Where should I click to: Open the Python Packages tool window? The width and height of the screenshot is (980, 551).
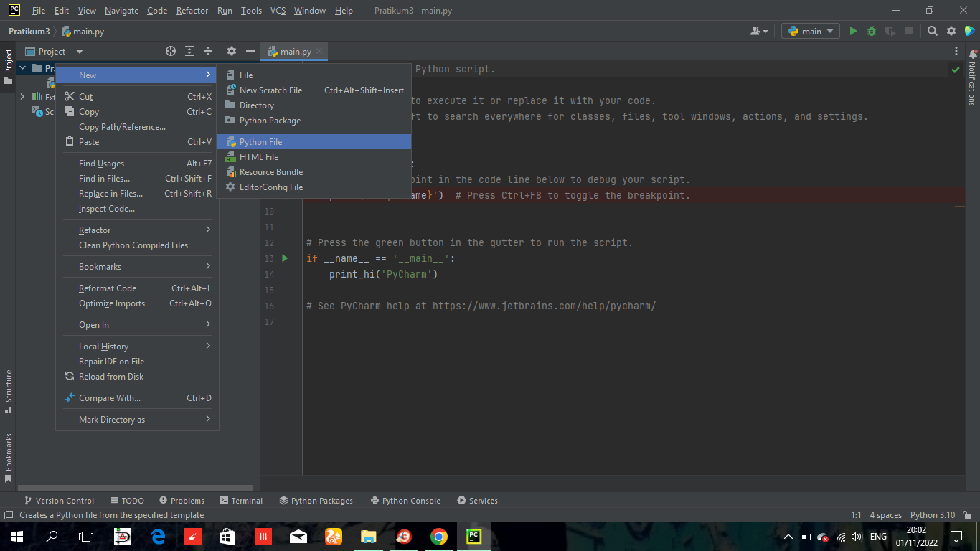(x=316, y=500)
